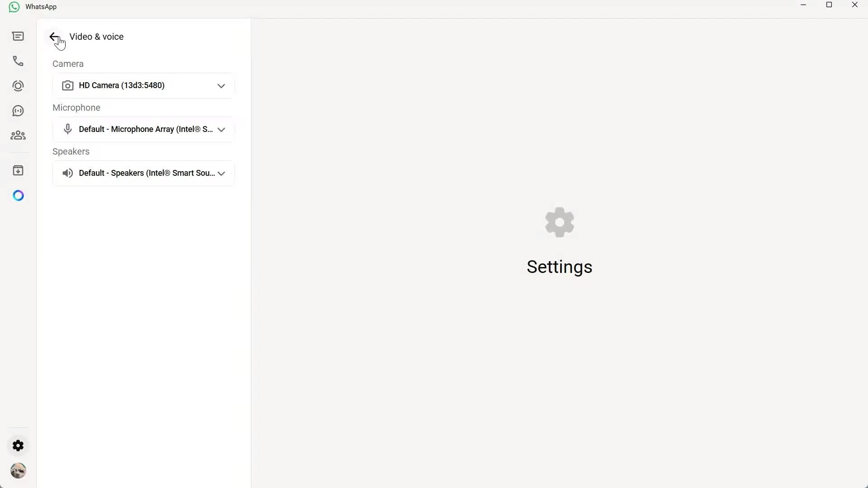Click the microphone icon in Microphone selector
This screenshot has height=488, width=868.
point(68,129)
